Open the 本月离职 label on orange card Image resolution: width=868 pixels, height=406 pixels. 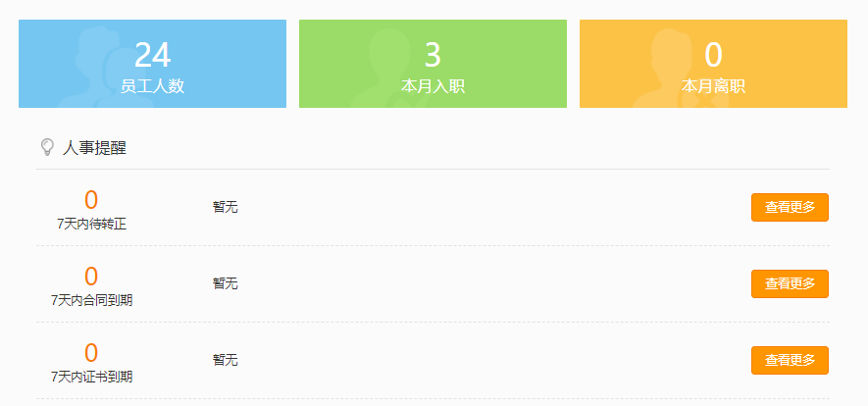713,86
